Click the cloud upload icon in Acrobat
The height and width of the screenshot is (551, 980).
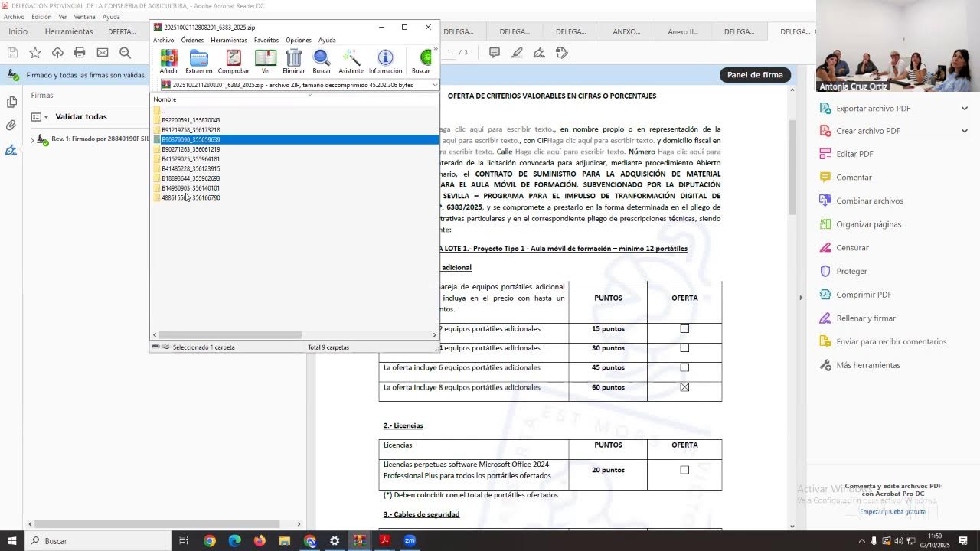[x=57, y=52]
